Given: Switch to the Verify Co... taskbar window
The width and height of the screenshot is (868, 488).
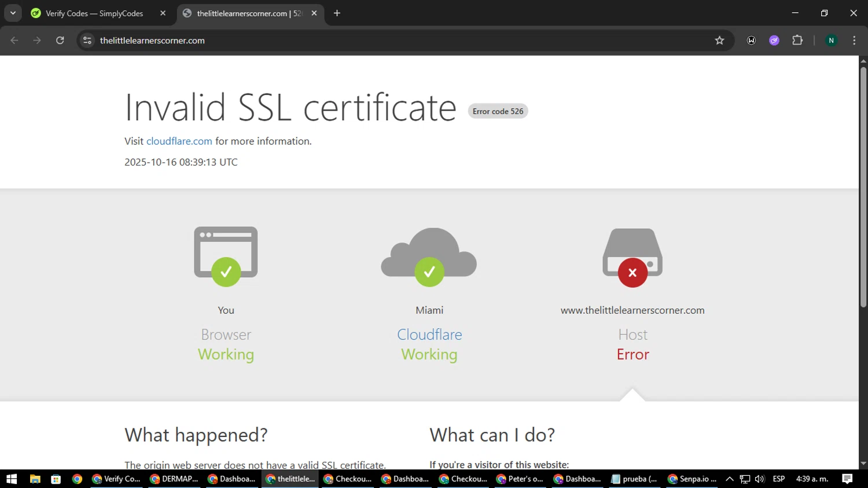Looking at the screenshot, I should coord(117,479).
